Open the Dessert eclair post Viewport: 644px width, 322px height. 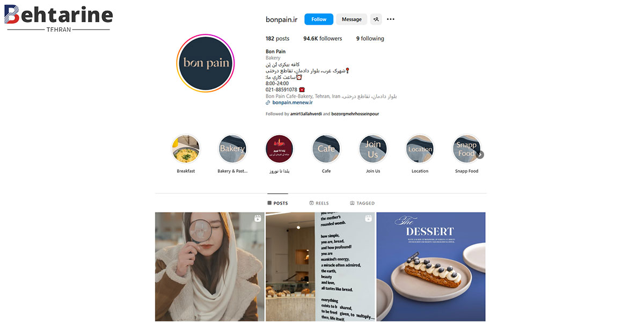pos(431,267)
